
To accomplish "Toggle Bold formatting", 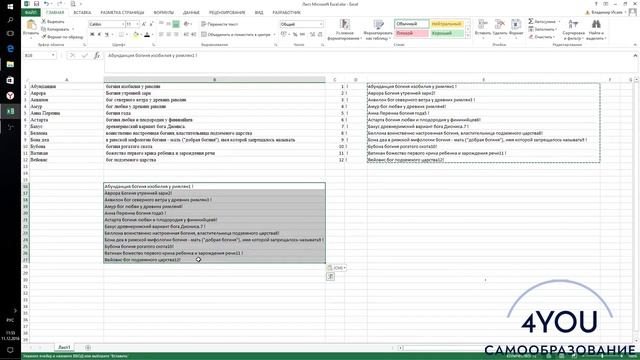I will 92,35.
